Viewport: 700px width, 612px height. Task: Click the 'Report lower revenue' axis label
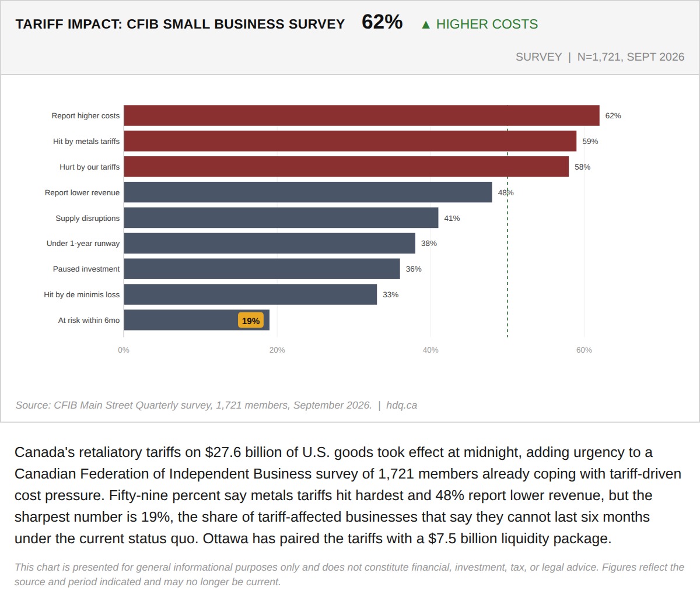point(82,192)
